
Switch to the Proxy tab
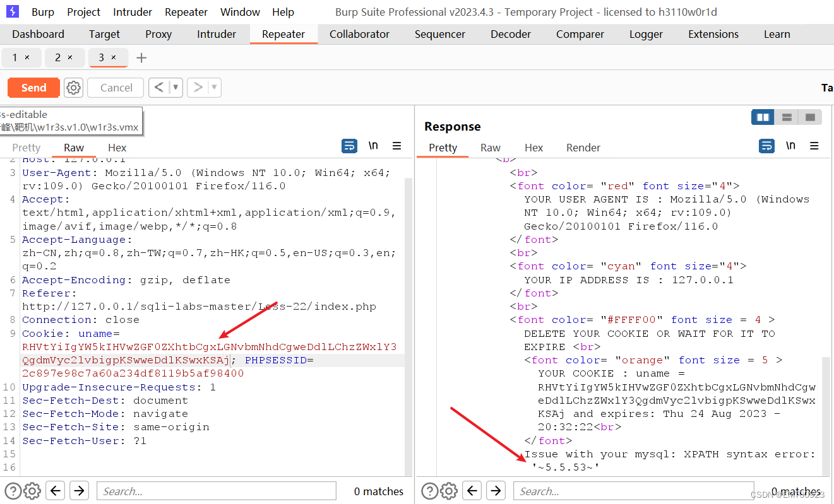pyautogui.click(x=158, y=34)
